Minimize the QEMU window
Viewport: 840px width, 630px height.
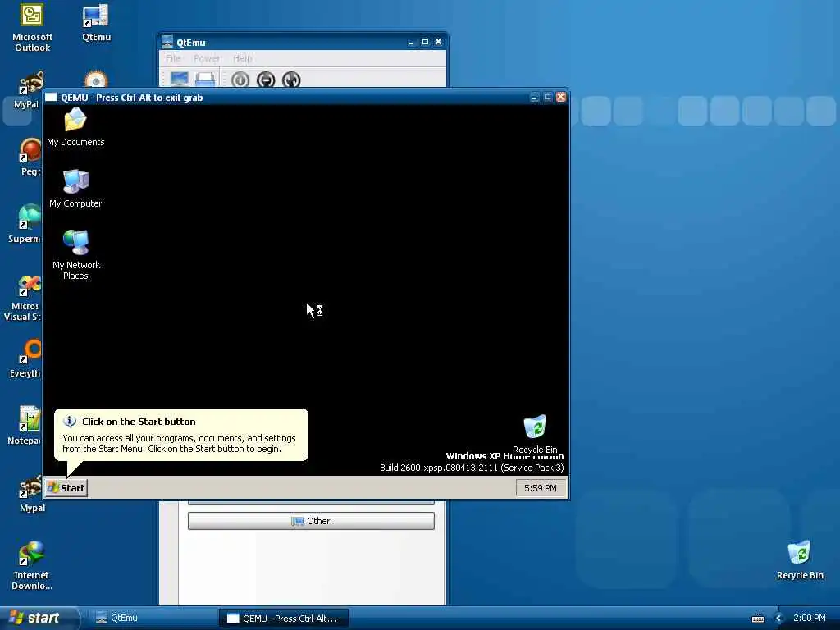(x=533, y=97)
